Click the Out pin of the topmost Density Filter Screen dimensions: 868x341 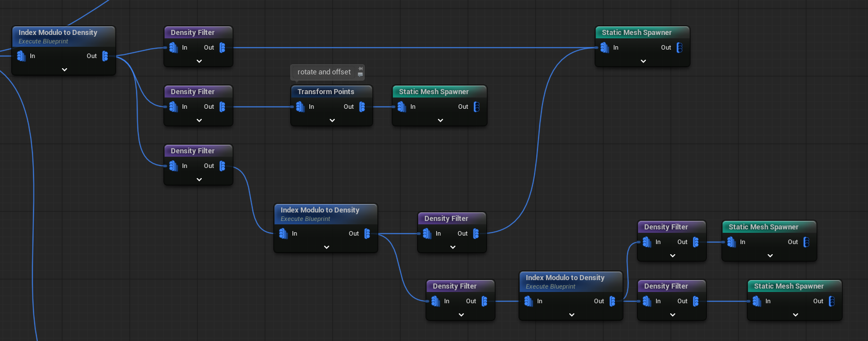point(222,47)
